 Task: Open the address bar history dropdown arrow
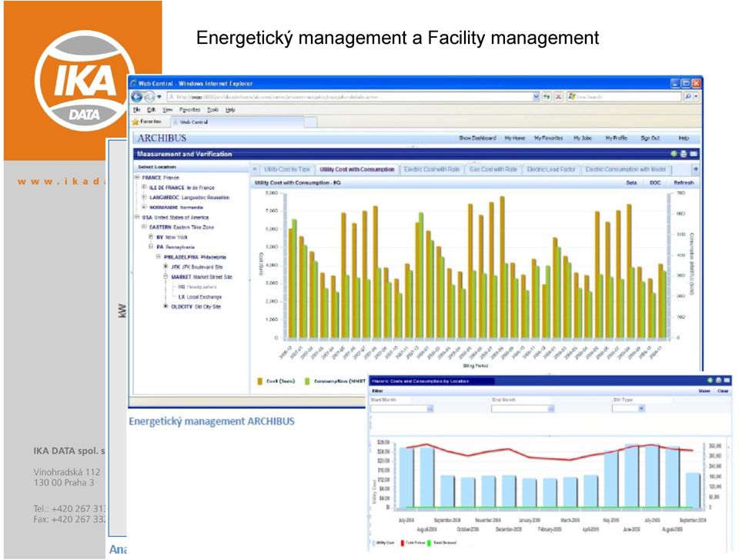tap(536, 97)
